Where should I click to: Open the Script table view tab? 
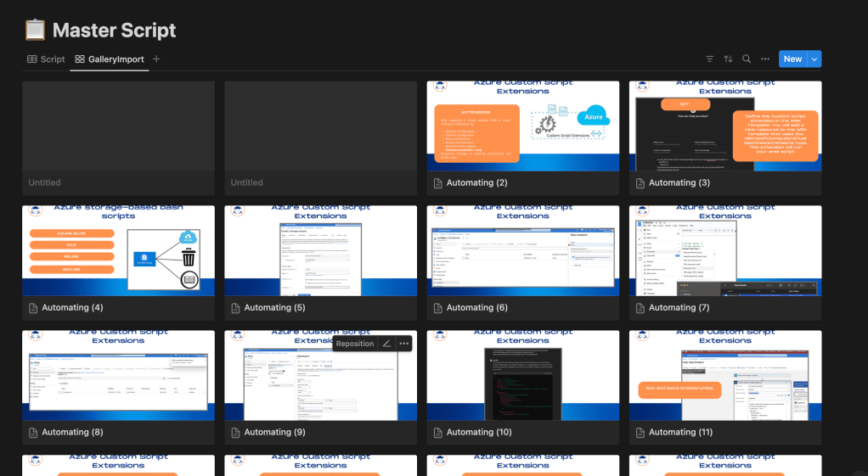coord(46,59)
